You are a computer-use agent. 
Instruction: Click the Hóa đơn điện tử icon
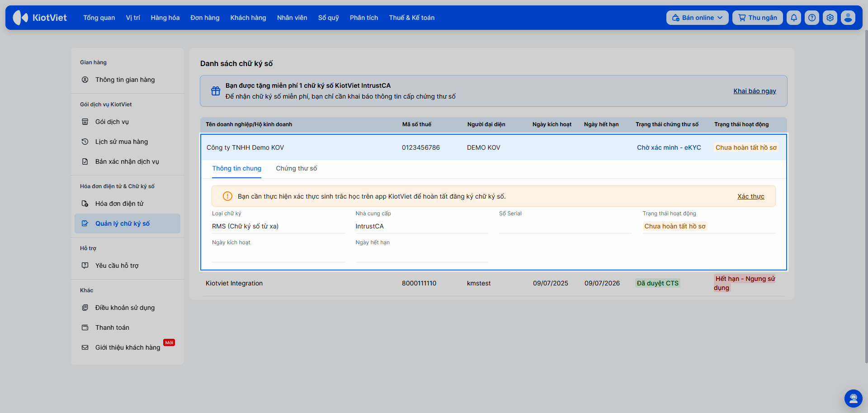coord(85,204)
